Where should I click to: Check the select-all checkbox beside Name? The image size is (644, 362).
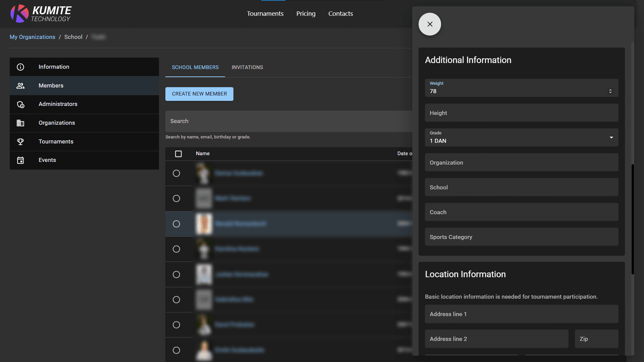point(178,154)
